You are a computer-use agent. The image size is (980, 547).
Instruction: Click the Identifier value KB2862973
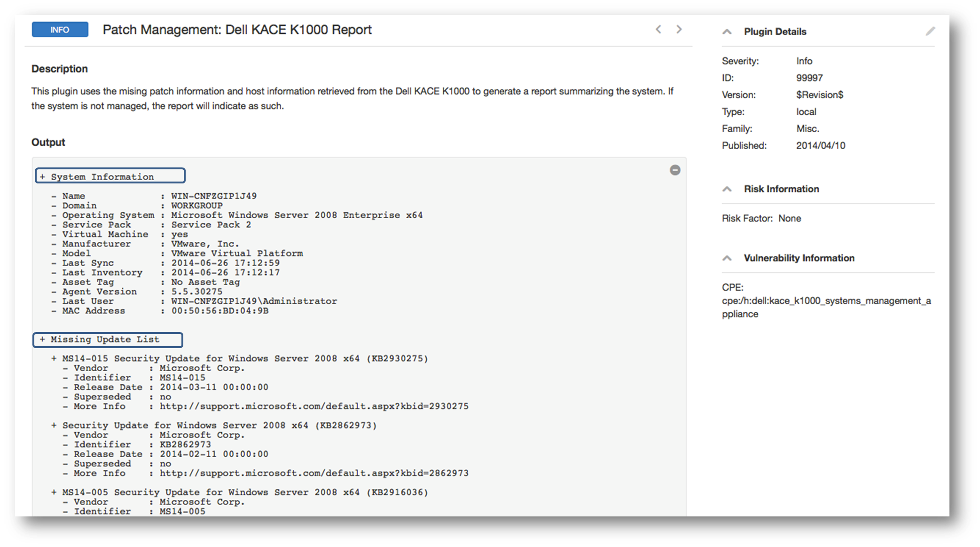(x=185, y=444)
